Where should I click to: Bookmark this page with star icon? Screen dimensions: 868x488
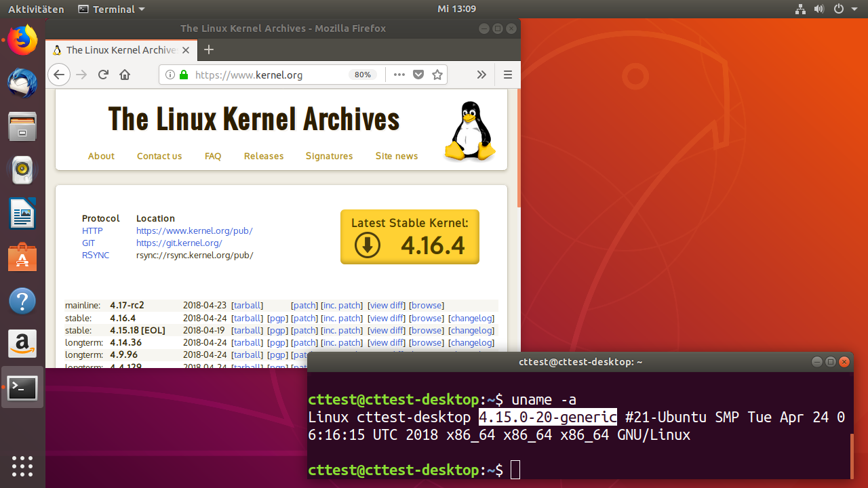[437, 75]
